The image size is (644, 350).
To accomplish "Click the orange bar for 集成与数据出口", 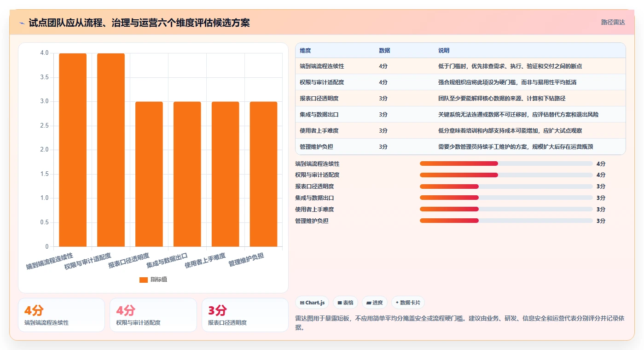I will (187, 174).
